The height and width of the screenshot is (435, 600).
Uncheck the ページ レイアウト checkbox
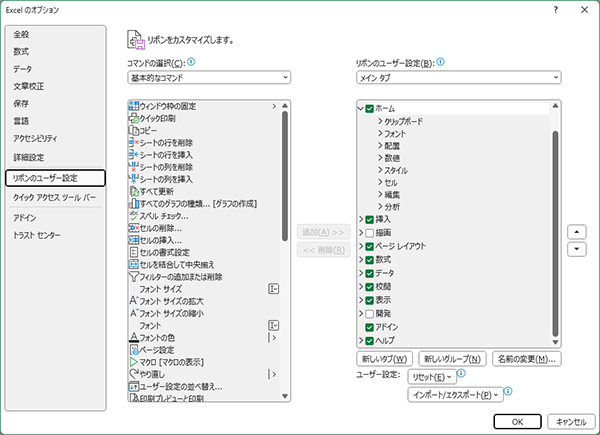[x=369, y=246]
